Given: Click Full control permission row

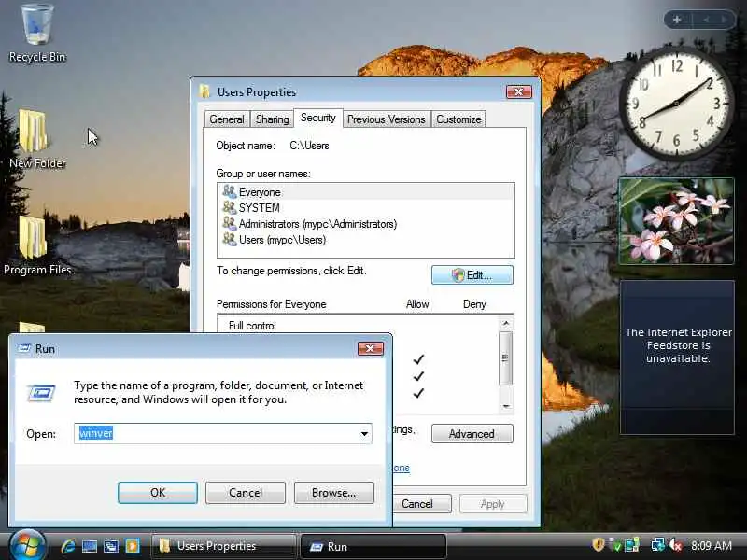Looking at the screenshot, I should click(x=358, y=325).
